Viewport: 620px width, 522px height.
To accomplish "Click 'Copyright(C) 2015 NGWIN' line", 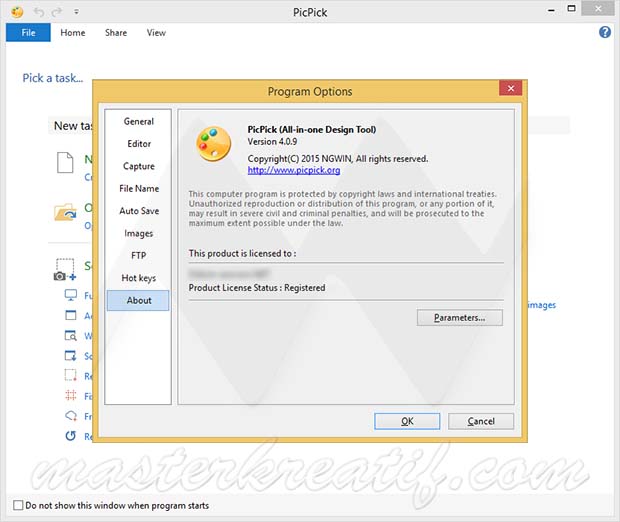I will point(338,159).
